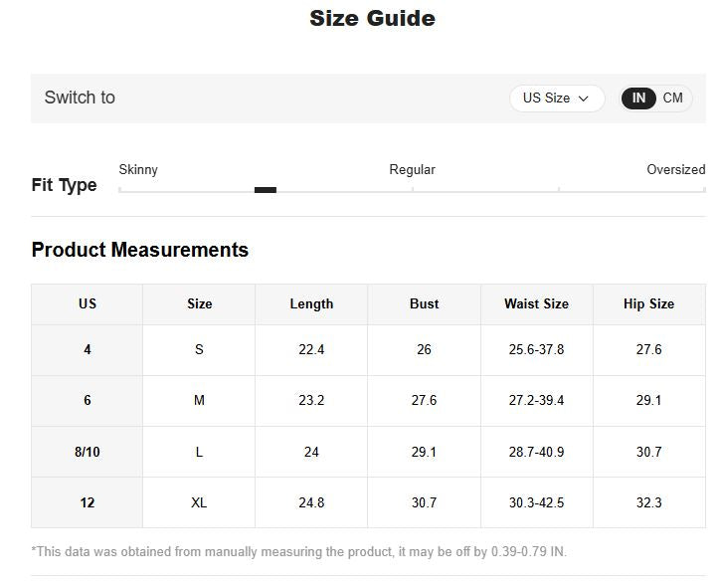The width and height of the screenshot is (719, 588).
Task: Click bust value 29.1 in L row
Action: click(425, 452)
